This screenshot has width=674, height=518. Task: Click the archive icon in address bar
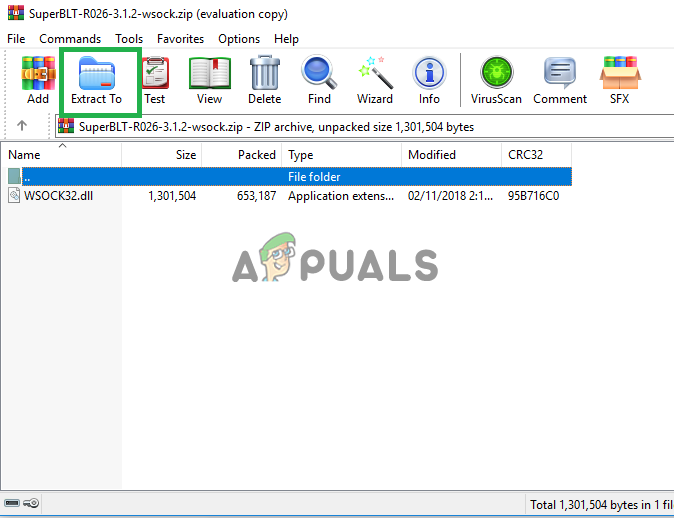click(x=66, y=126)
